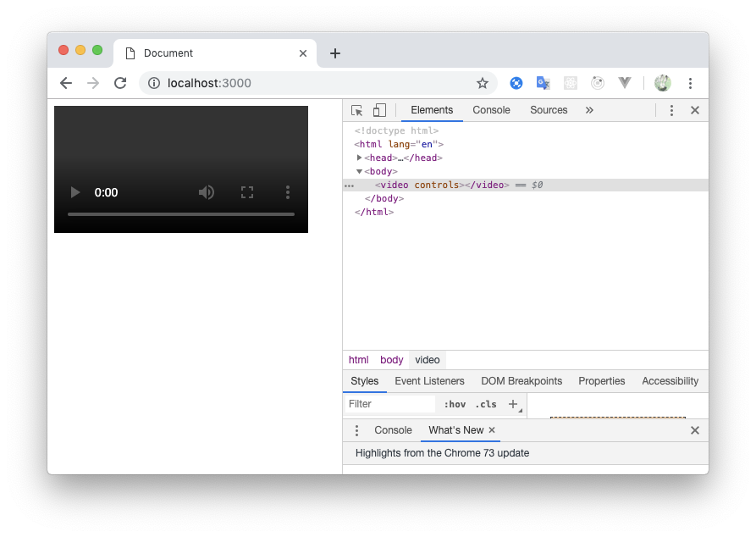
Task: Reload the page with refresh icon
Action: click(120, 83)
